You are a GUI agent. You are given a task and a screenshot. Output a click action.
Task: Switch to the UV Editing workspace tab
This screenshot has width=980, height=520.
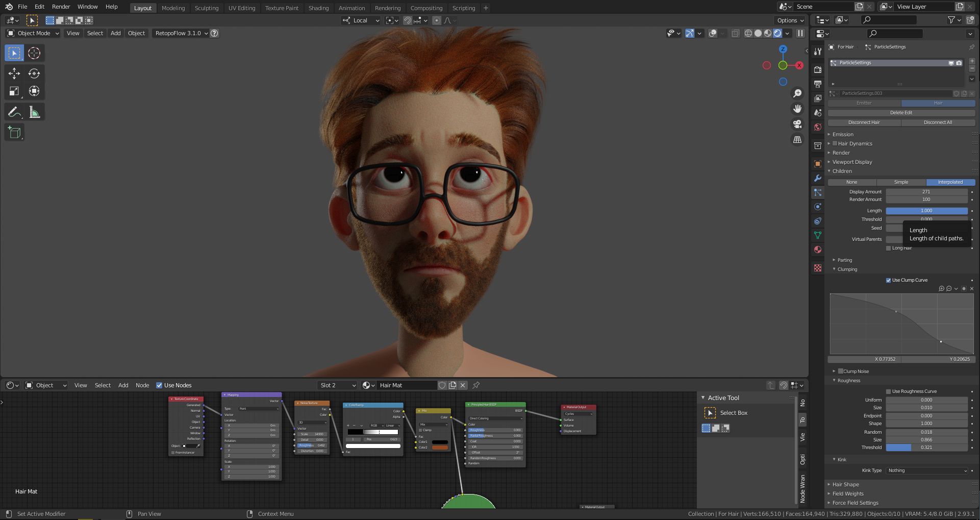click(242, 8)
